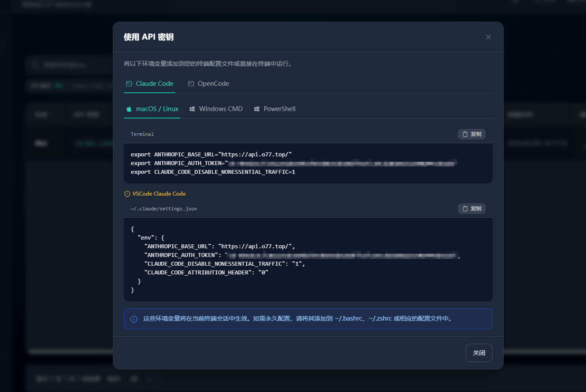Image resolution: width=586 pixels, height=392 pixels.
Task: Click the info icon in the blue notice banner
Action: (134, 319)
